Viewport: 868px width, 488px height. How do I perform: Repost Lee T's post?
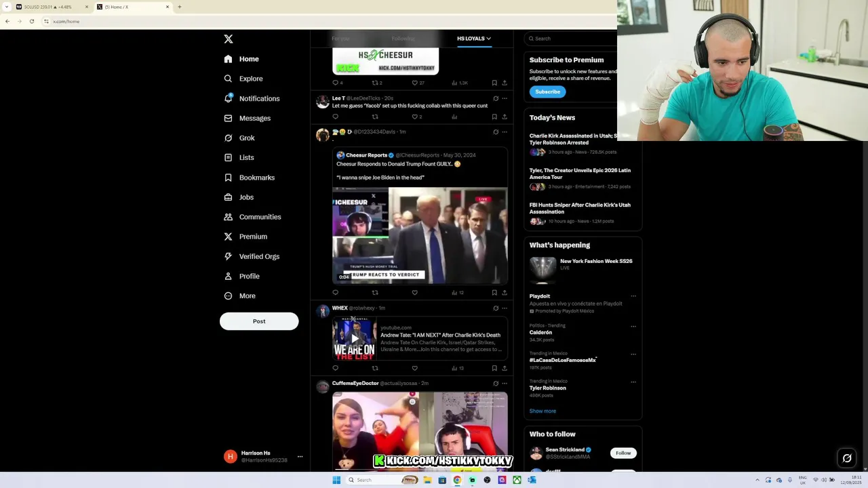coord(375,117)
